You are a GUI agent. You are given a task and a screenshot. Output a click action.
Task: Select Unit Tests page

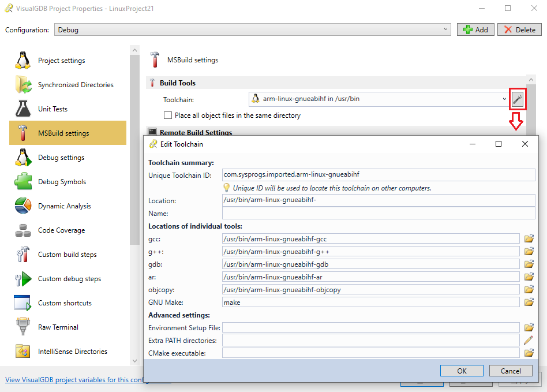click(x=68, y=109)
